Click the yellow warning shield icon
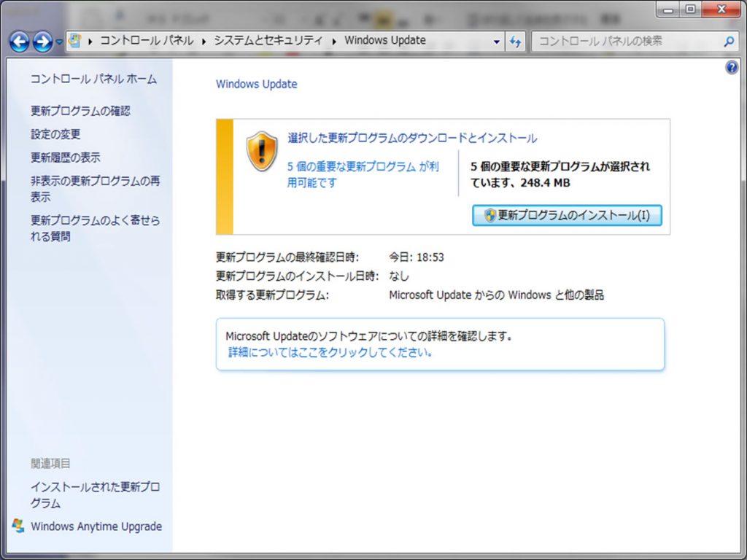Viewport: 747px width, 560px height. [x=262, y=152]
